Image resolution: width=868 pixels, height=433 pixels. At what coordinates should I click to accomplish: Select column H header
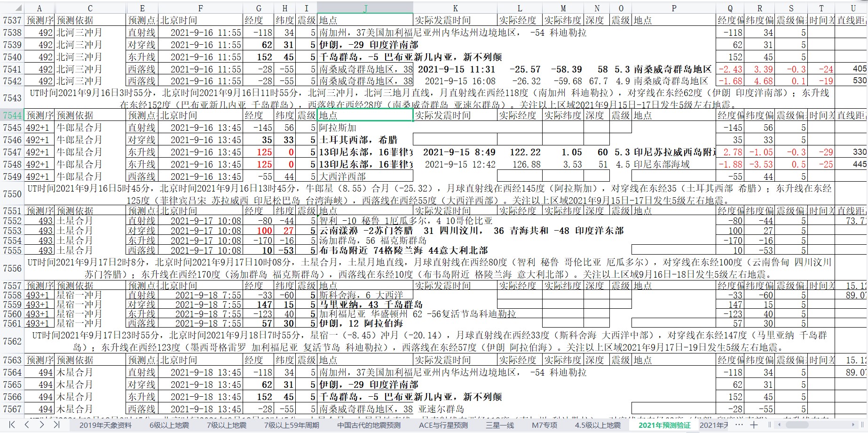[x=285, y=8]
